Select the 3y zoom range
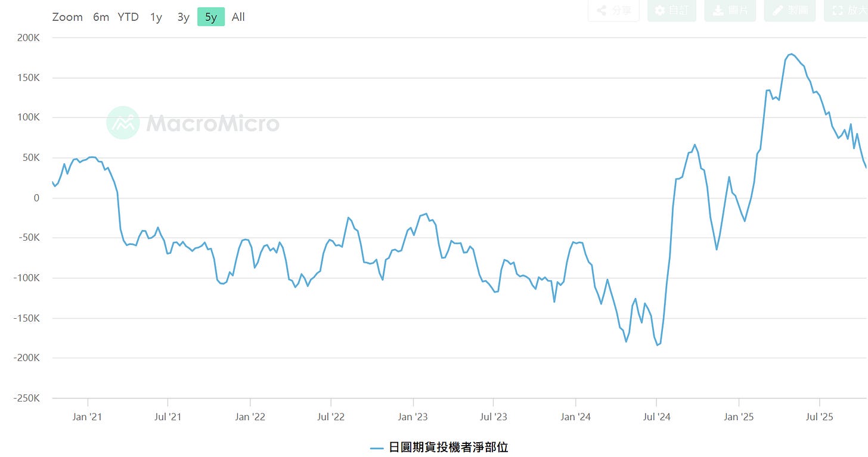This screenshot has width=868, height=457. [x=183, y=17]
